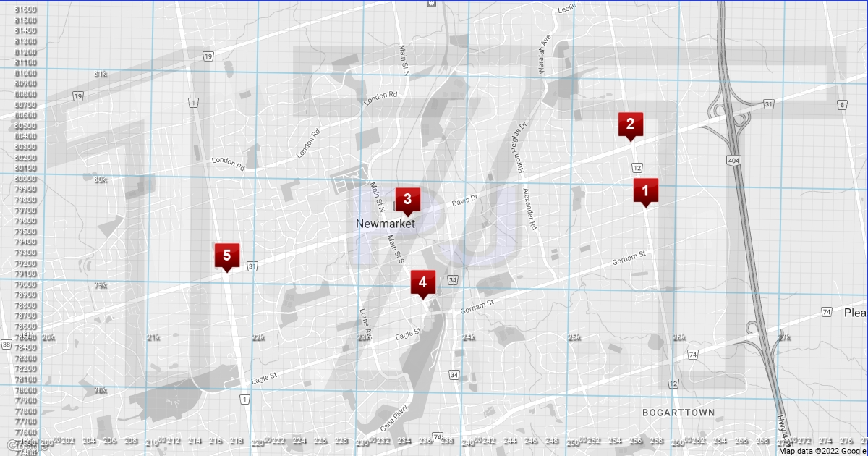Select map marker number 2
This screenshot has width=868, height=456.
(630, 126)
